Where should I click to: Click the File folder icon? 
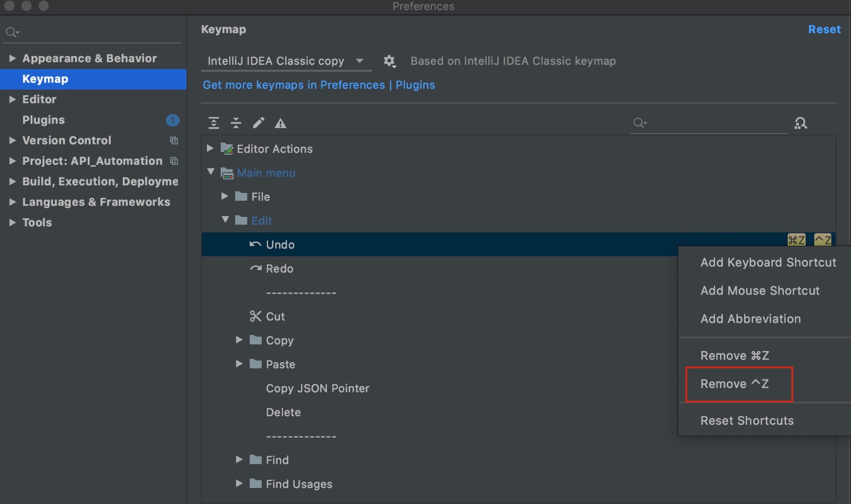coord(241,196)
